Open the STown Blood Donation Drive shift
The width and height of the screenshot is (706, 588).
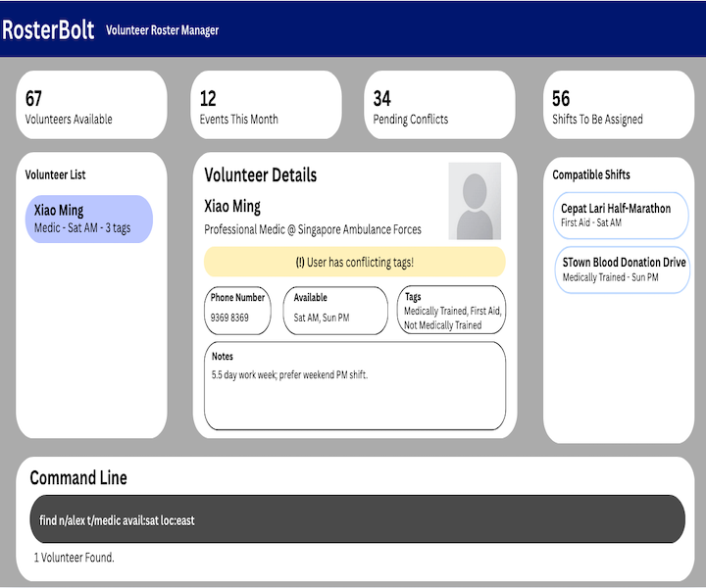pos(623,269)
